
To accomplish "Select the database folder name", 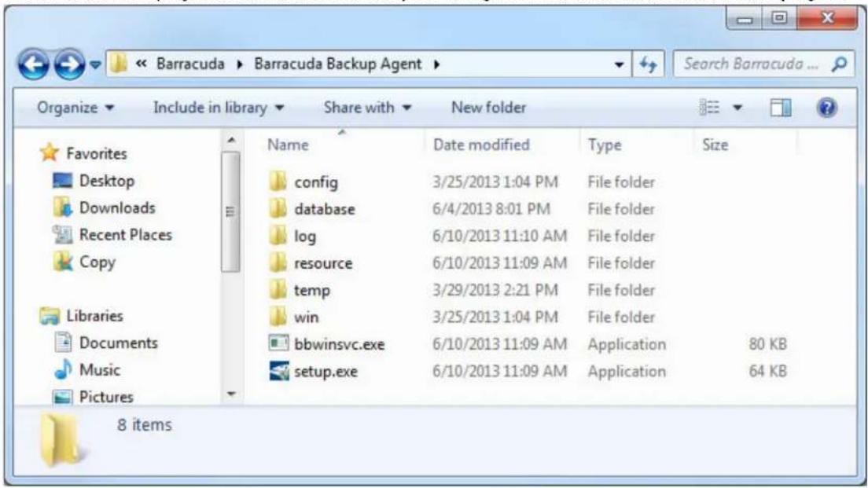I will 325,209.
